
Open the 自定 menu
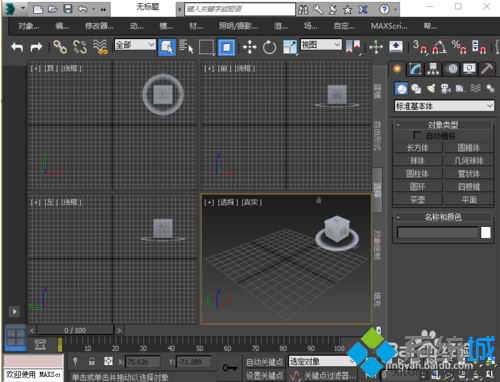point(344,26)
